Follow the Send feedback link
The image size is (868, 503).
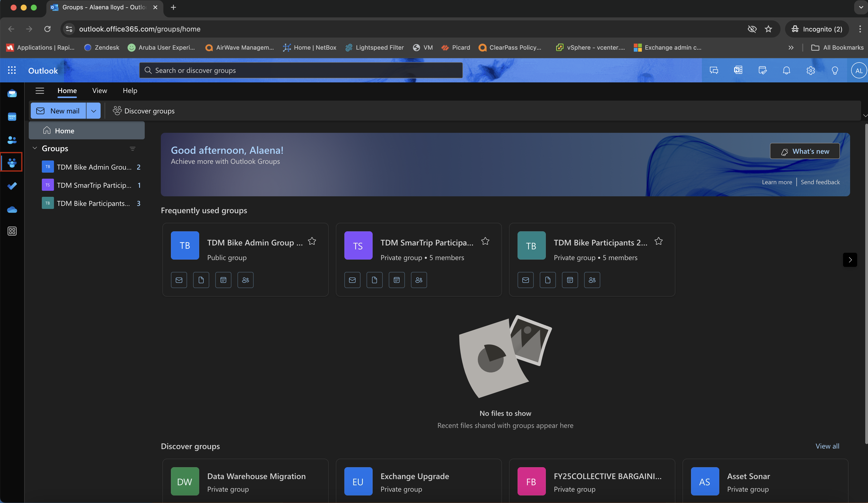click(820, 182)
